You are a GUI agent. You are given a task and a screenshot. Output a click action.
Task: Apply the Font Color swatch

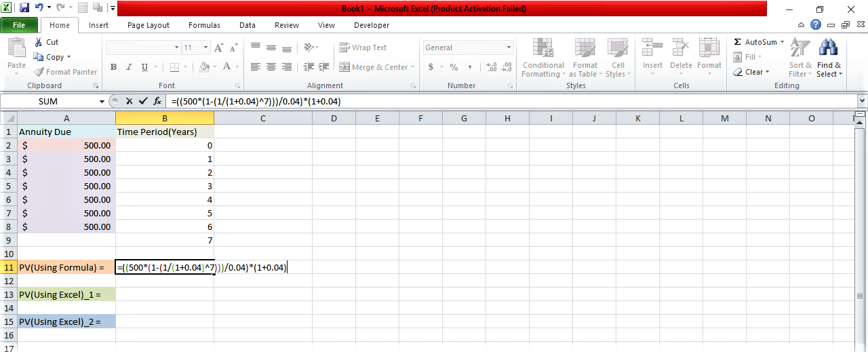(x=227, y=67)
